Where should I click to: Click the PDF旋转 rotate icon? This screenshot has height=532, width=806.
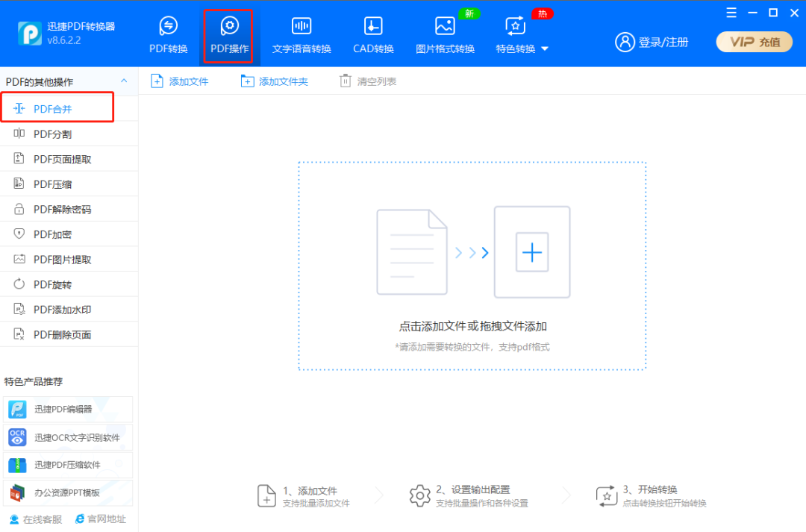tap(19, 284)
